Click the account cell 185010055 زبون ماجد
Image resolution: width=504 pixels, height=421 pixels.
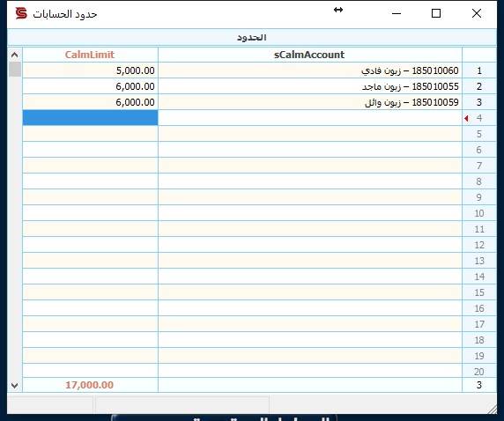click(x=310, y=86)
